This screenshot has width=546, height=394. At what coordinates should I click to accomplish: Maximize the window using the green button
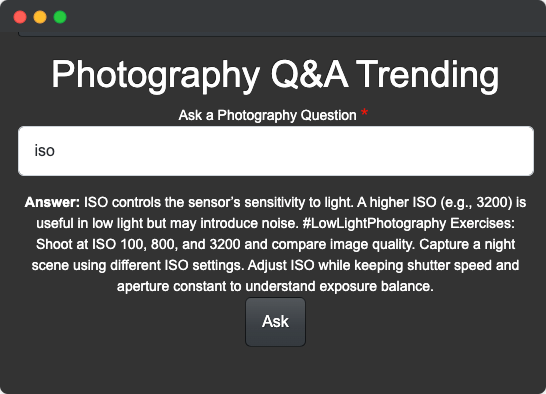pos(60,17)
